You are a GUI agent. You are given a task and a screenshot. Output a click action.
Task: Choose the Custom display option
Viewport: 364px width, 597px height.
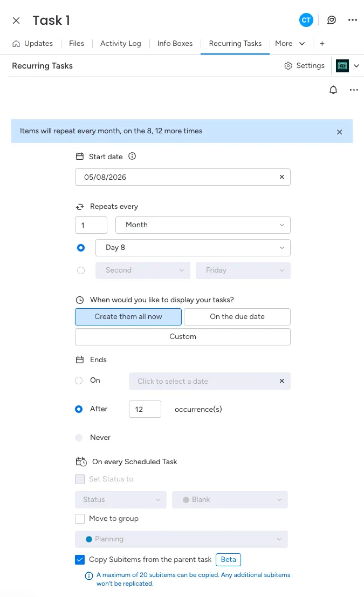coord(183,337)
